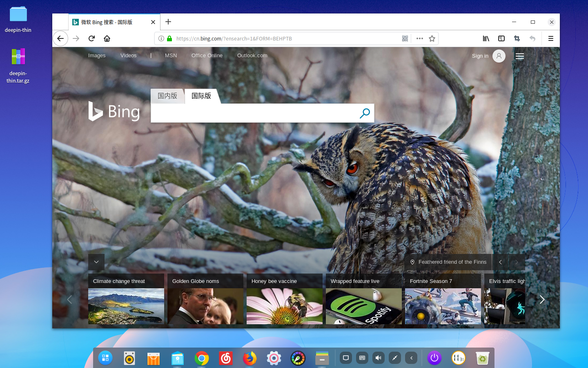The image size is (588, 368).
Task: Open the system monitor gauge dock icon
Action: pos(298,358)
